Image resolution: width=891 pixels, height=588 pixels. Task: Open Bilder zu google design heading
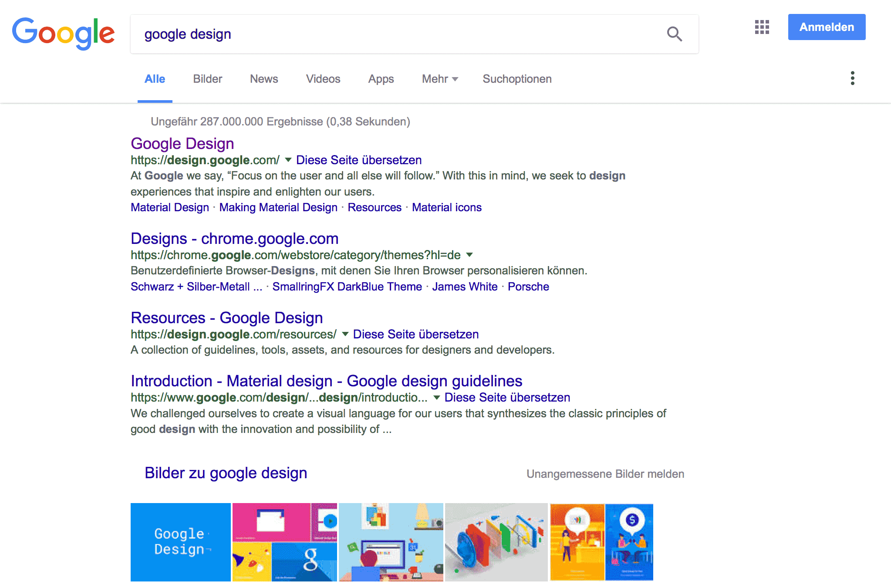[x=226, y=473]
